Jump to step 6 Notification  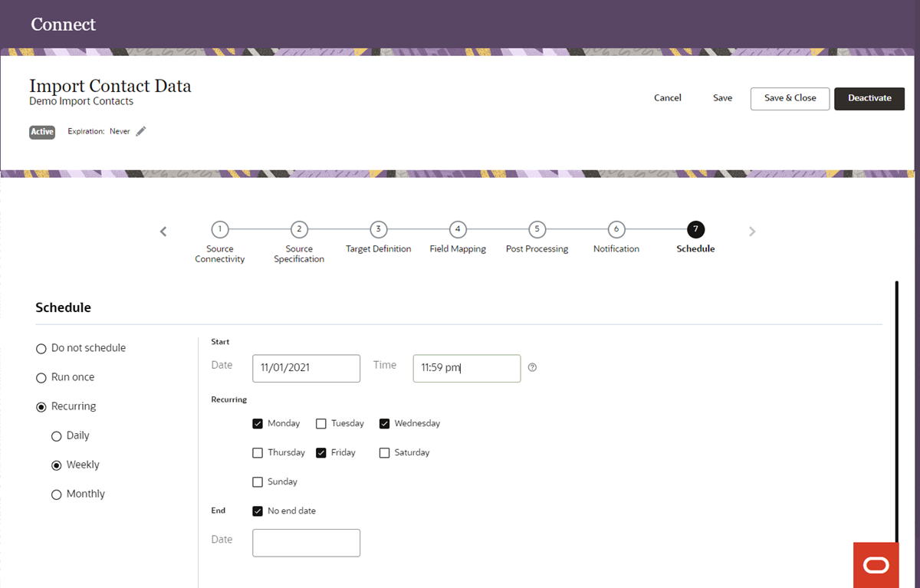coord(616,229)
